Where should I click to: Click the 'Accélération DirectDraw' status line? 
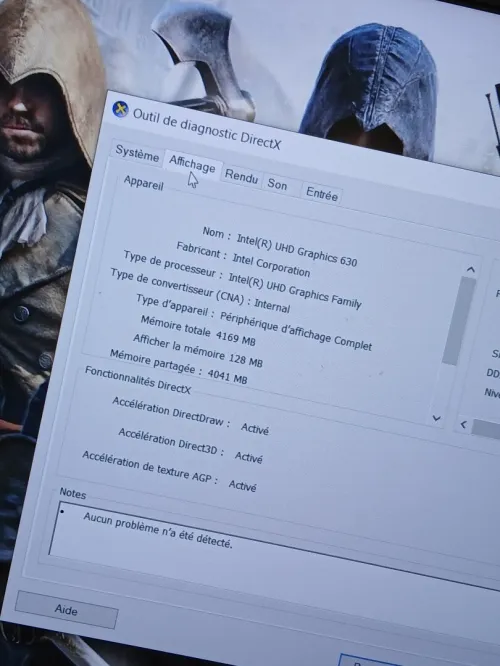(x=190, y=417)
